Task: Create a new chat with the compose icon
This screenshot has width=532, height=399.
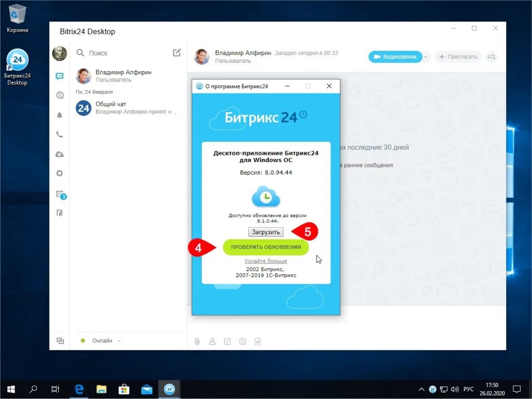Action: click(177, 52)
